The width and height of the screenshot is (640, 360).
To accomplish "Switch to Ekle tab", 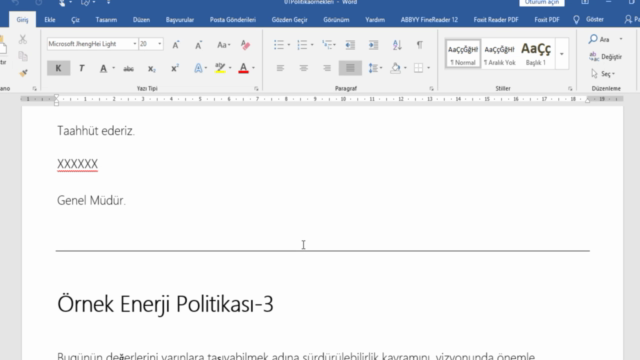I will click(50, 20).
